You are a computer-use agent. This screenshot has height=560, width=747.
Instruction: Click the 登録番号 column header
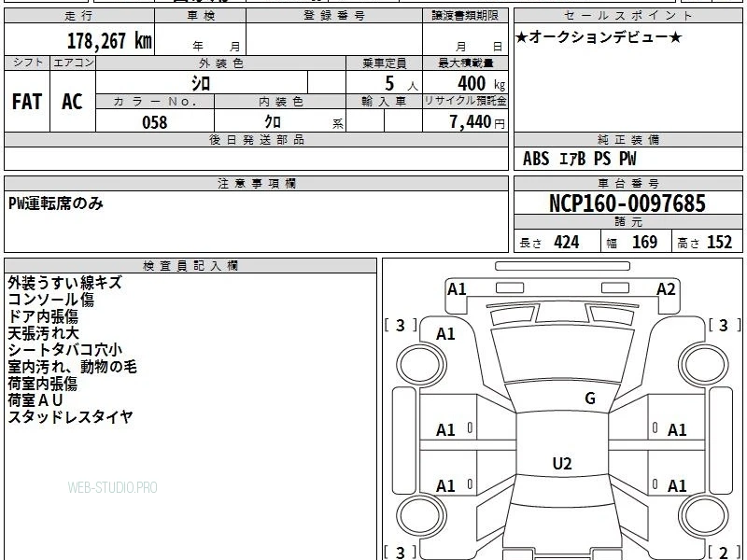point(334,16)
